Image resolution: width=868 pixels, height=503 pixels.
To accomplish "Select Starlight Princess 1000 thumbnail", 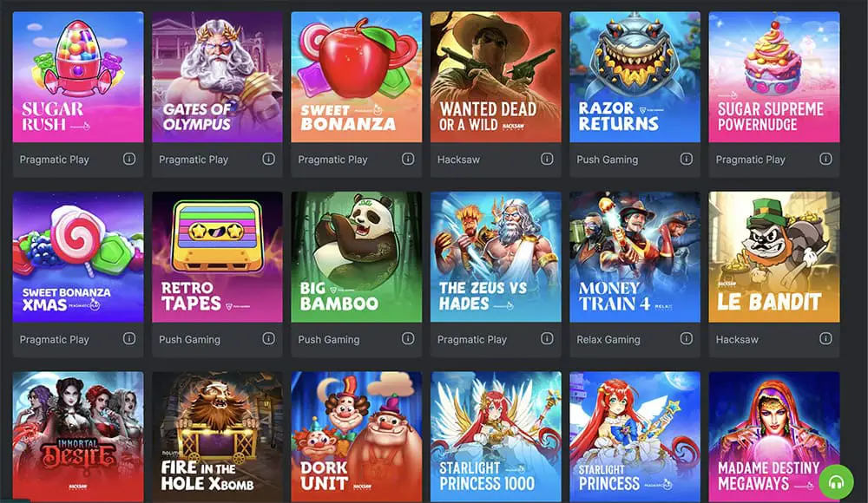I will (x=496, y=437).
